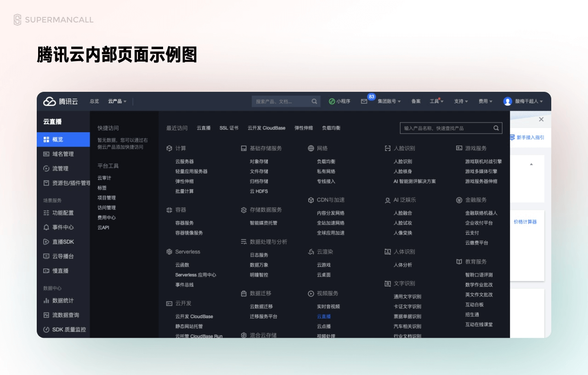Open 备案 in top navigation
Viewport: 588px width, 375px height.
pos(416,101)
